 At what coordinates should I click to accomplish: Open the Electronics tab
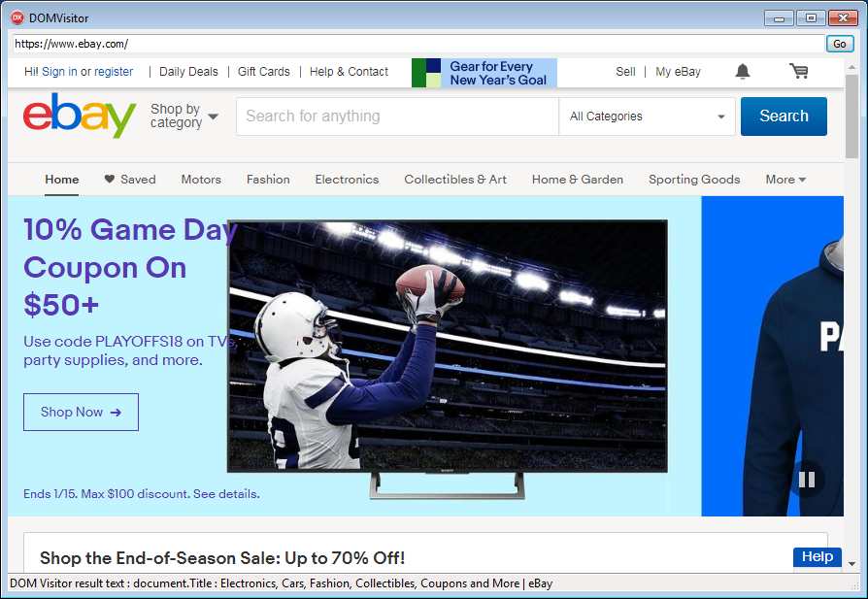pyautogui.click(x=347, y=180)
